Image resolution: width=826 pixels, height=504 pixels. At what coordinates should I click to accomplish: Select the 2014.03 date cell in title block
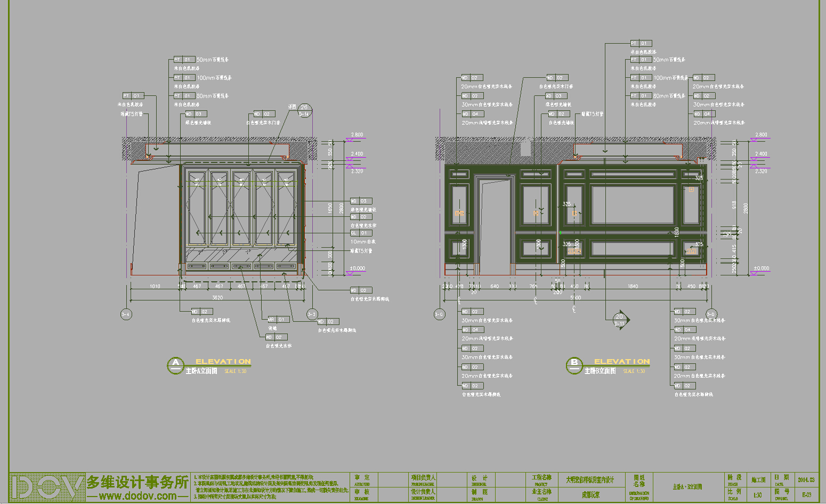(x=806, y=480)
